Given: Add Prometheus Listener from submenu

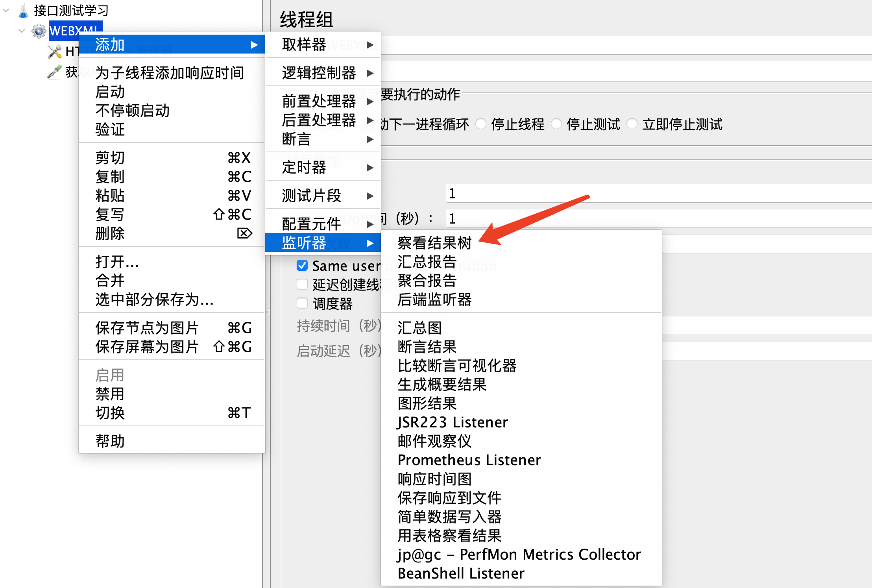Looking at the screenshot, I should click(x=469, y=460).
